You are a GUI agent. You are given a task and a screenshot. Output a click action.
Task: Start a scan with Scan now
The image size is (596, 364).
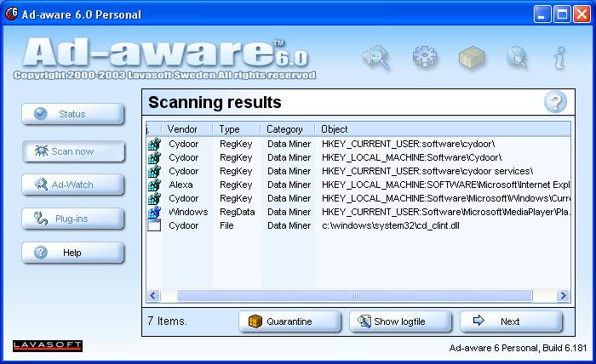tap(73, 151)
